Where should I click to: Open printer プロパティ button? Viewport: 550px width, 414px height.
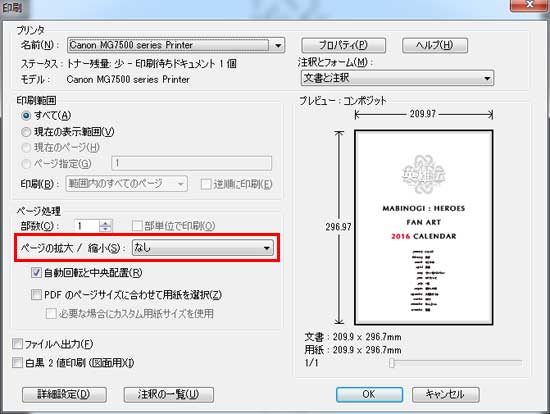(343, 45)
